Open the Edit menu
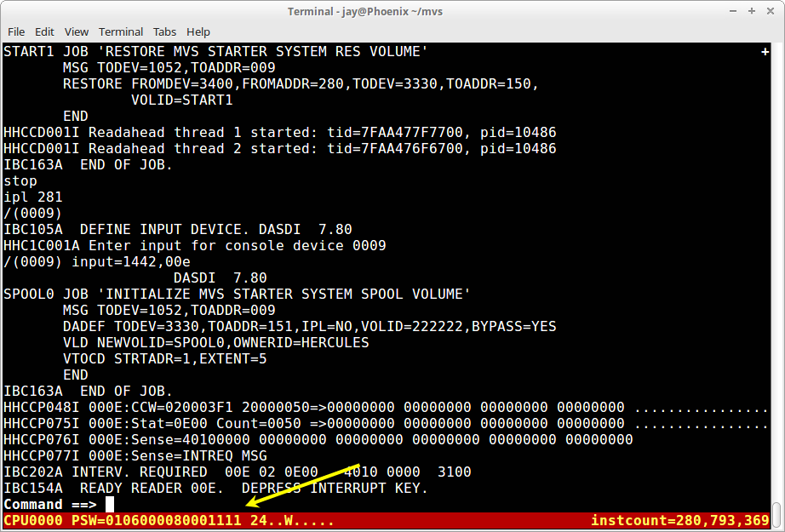785x532 pixels. coord(44,32)
